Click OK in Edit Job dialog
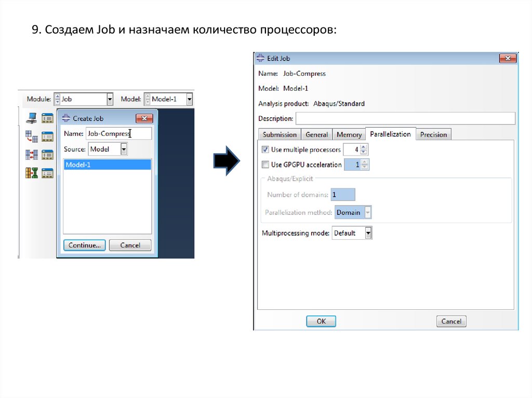Viewport: 532px width, 398px height. pos(321,321)
